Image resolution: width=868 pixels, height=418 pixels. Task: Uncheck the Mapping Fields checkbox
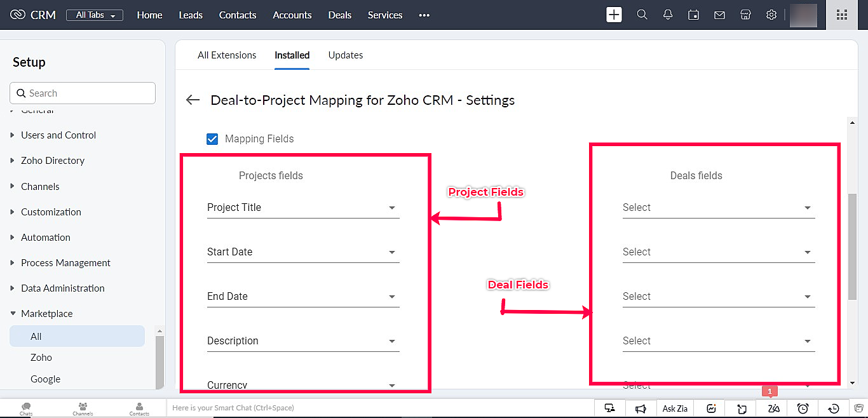212,138
